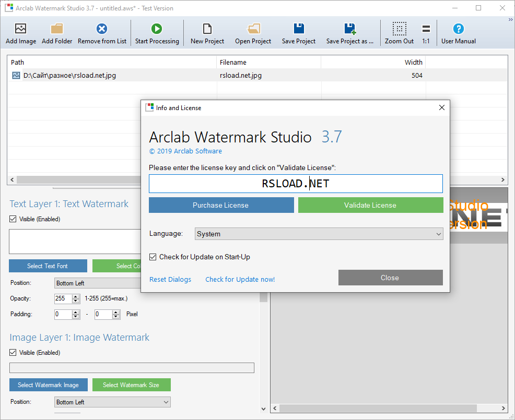Sort file list by Filename column
This screenshot has width=515, height=420.
pyautogui.click(x=268, y=62)
